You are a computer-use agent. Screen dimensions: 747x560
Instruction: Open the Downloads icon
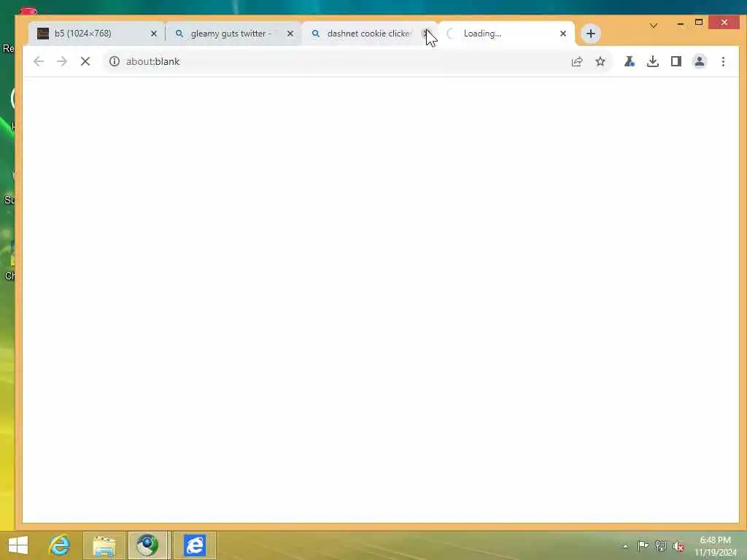click(x=653, y=61)
